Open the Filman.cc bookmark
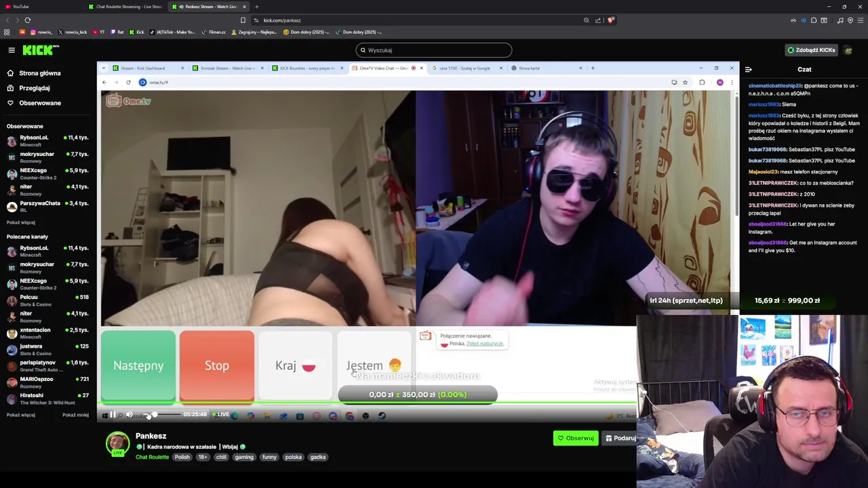 214,32
